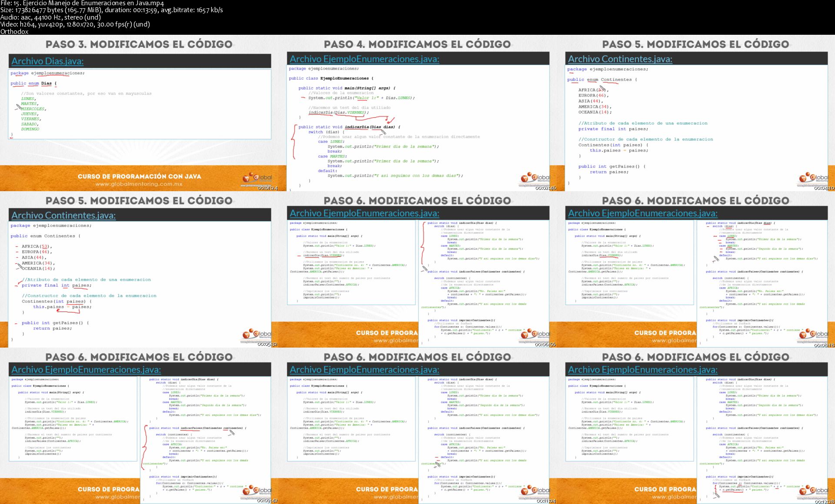Click the 'Video: h264, yuv420p, 1280x720' line
This screenshot has width=835, height=504.
(75, 24)
